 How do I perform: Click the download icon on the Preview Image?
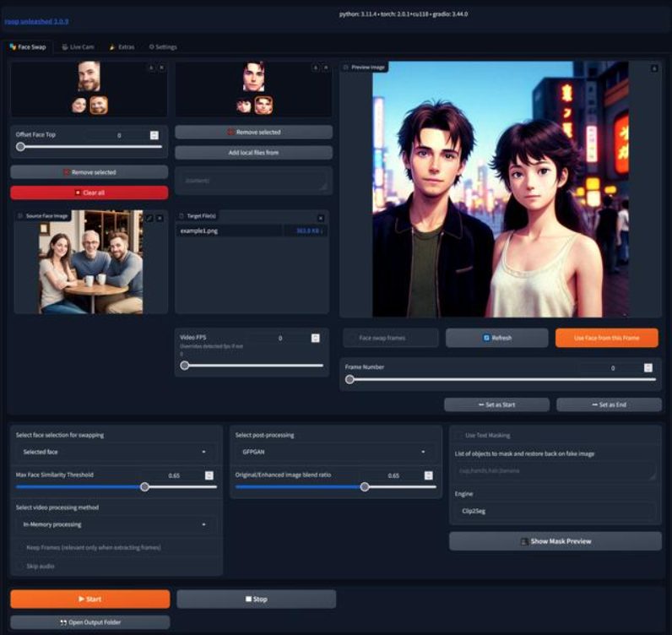tap(653, 68)
